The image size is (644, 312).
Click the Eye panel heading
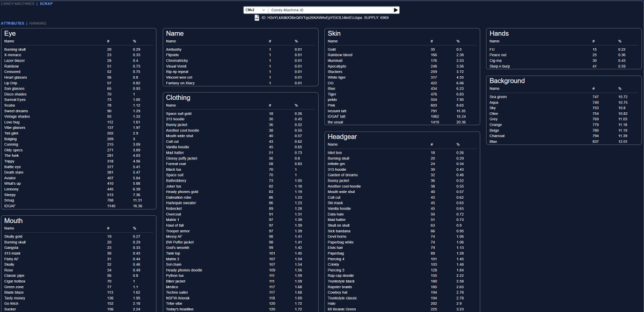click(10, 33)
